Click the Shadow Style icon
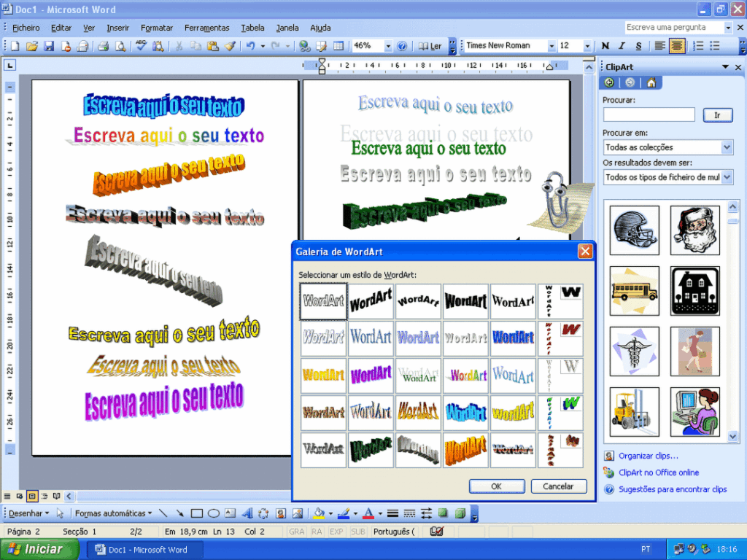 (x=443, y=513)
